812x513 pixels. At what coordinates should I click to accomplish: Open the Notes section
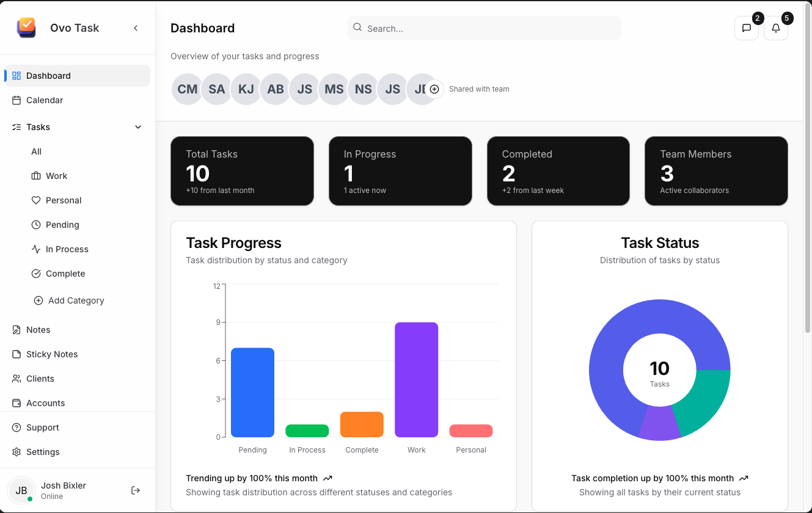[16, 330]
